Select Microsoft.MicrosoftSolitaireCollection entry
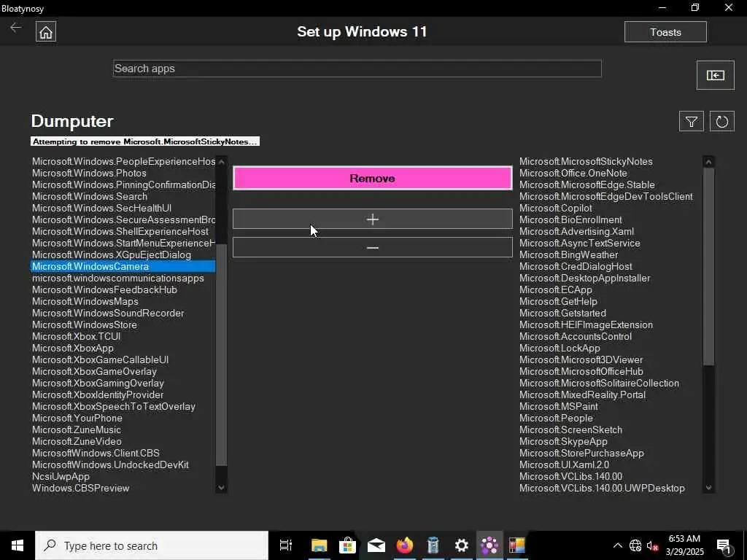 click(600, 384)
